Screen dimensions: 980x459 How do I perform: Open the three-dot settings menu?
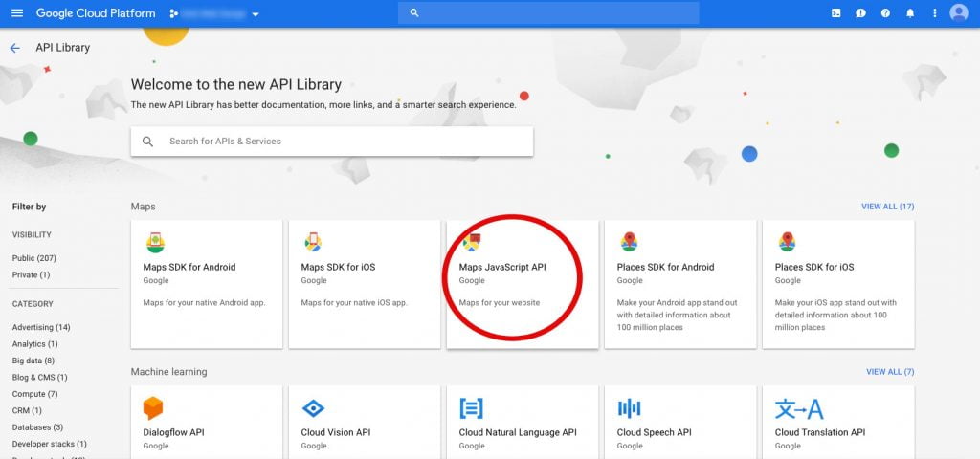(934, 13)
